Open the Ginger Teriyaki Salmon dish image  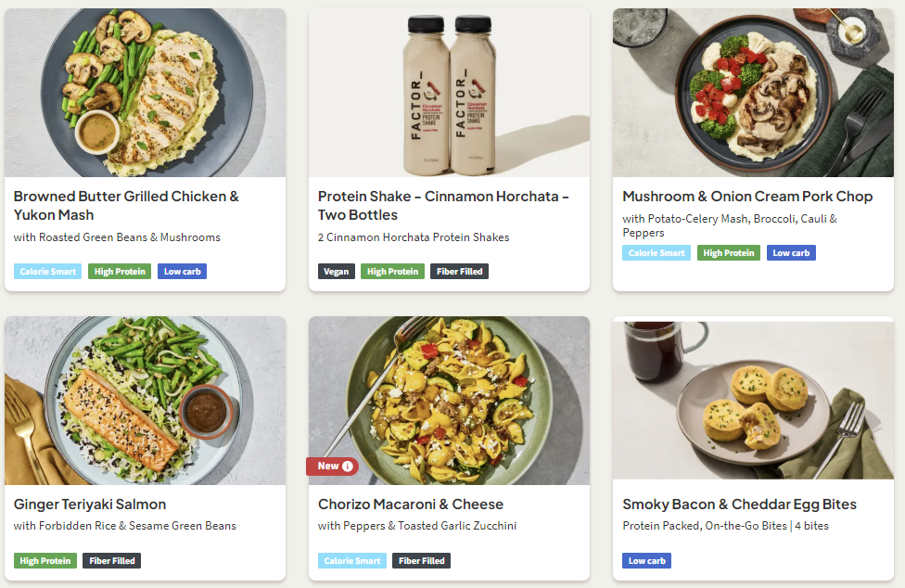click(x=145, y=401)
